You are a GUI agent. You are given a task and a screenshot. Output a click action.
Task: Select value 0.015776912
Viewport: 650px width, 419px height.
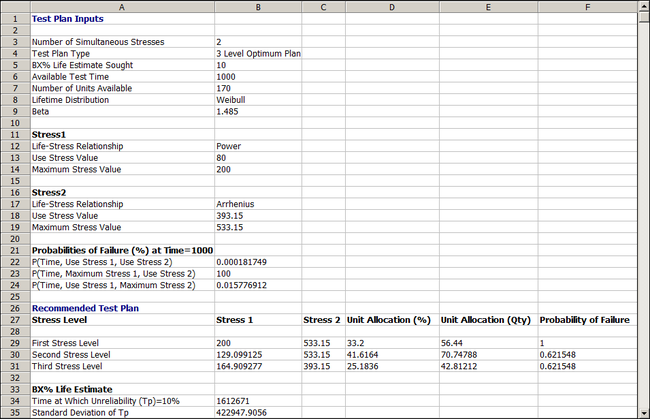click(x=258, y=286)
